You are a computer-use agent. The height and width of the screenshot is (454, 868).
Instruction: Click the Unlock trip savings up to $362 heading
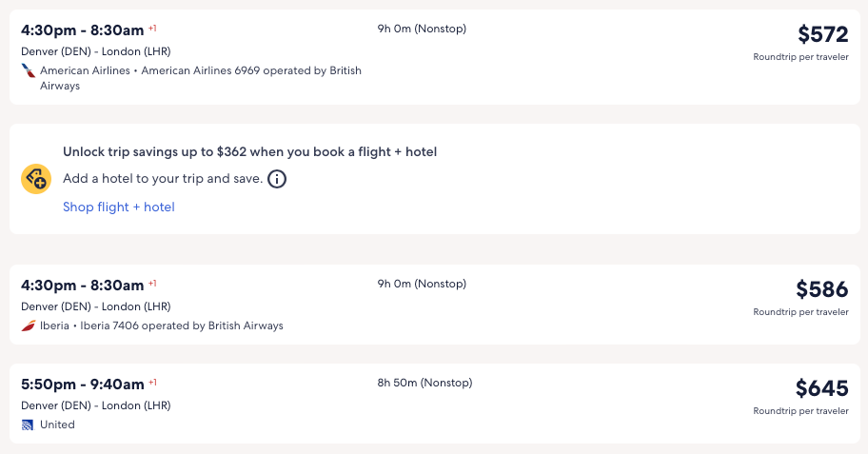coord(249,151)
